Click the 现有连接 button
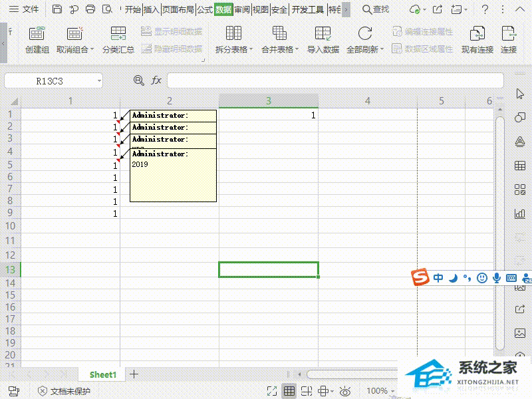This screenshot has width=532, height=399. pos(477,40)
